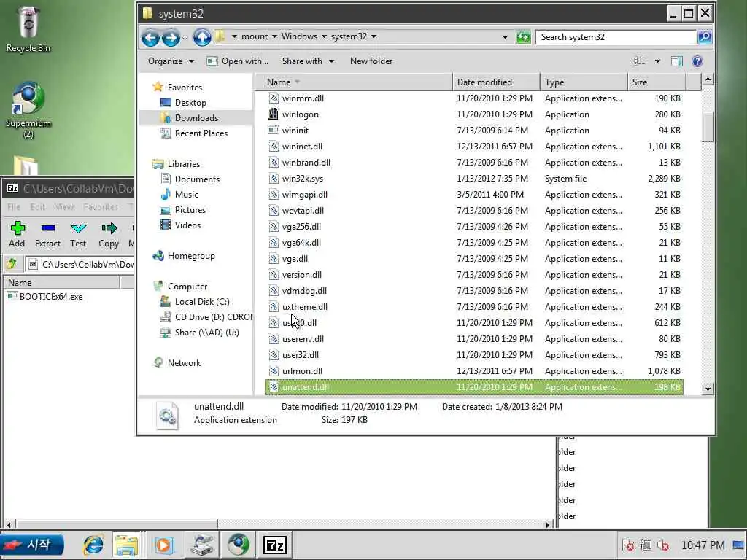The width and height of the screenshot is (747, 560).
Task: Click the search magnifier icon
Action: tap(705, 36)
